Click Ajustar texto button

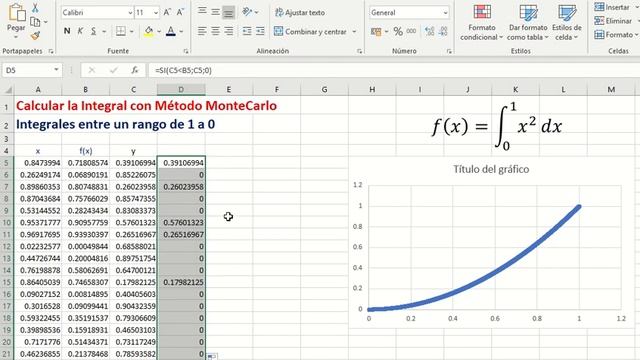click(x=300, y=13)
